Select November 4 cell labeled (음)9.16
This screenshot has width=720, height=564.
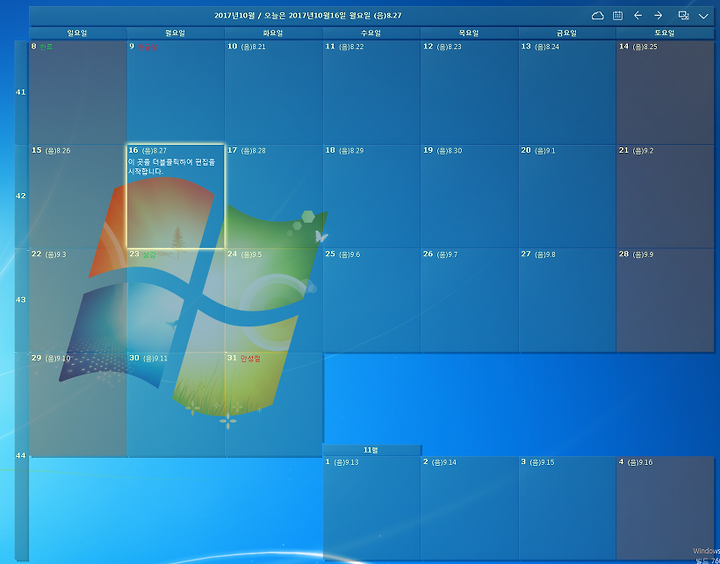pos(665,508)
